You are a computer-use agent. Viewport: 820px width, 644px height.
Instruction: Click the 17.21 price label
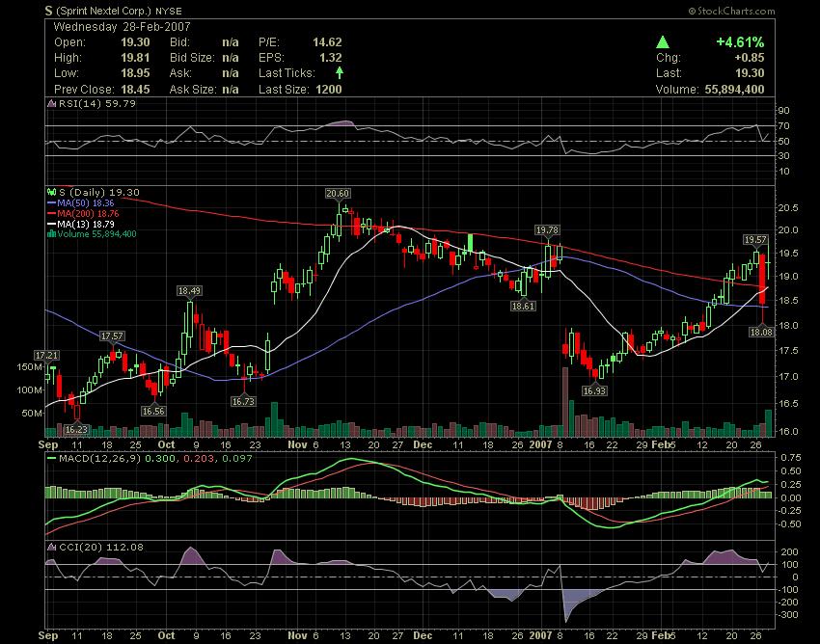click(x=46, y=356)
